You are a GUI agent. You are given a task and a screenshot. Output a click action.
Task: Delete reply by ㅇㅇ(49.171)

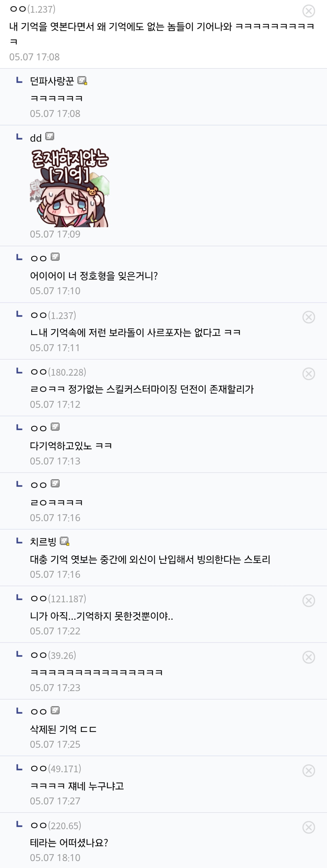[x=309, y=771]
